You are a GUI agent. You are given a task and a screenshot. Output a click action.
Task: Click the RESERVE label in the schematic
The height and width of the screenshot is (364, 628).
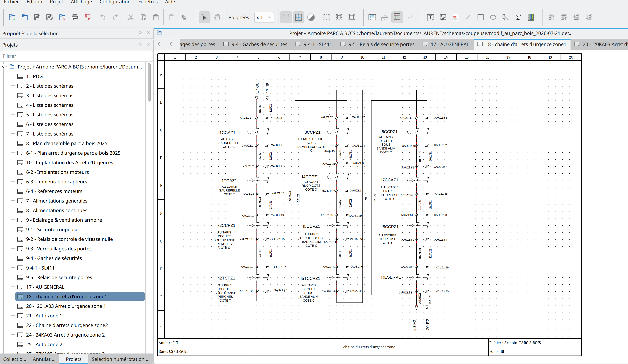(x=391, y=277)
